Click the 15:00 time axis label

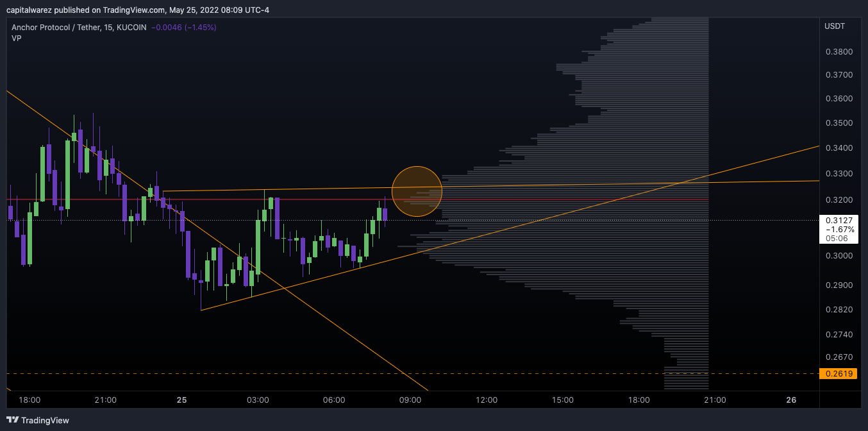(563, 400)
